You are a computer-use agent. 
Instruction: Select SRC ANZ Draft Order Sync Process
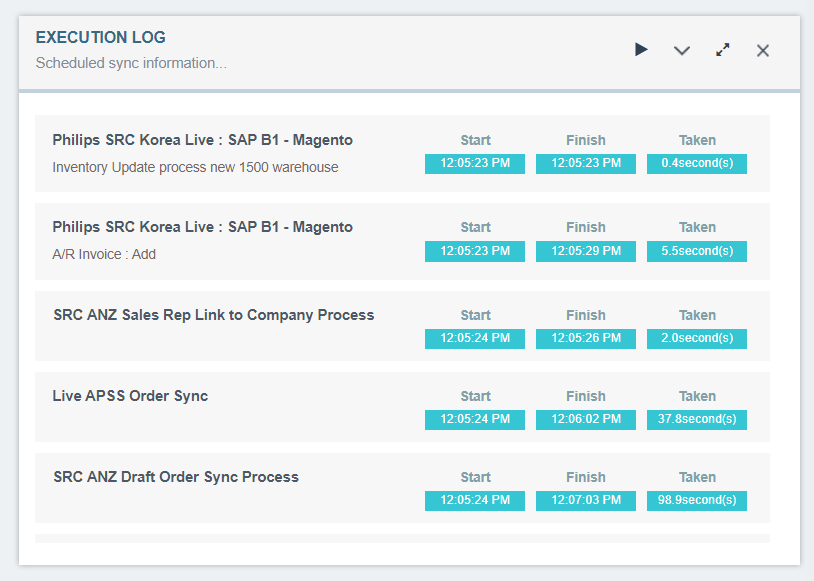[176, 477]
